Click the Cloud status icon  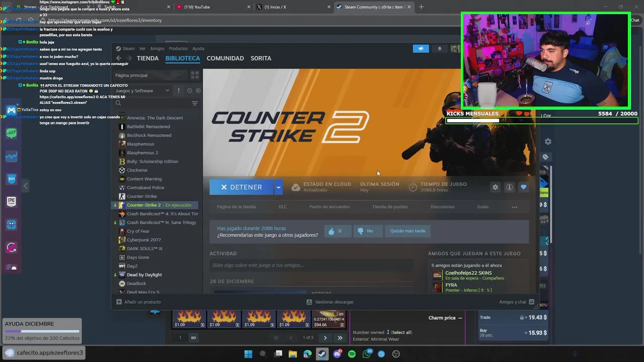296,187
